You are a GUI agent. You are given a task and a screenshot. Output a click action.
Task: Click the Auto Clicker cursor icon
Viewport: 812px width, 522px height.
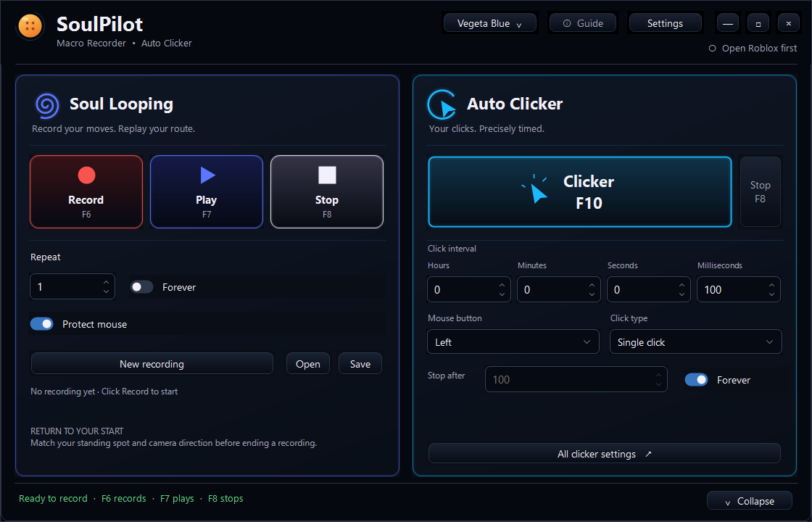pos(442,105)
